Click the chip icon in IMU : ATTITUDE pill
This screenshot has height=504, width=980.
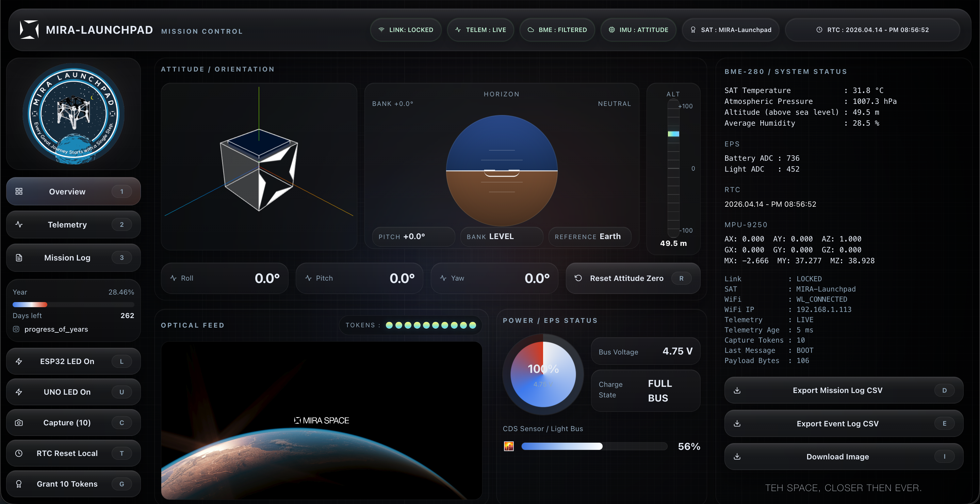pos(612,30)
